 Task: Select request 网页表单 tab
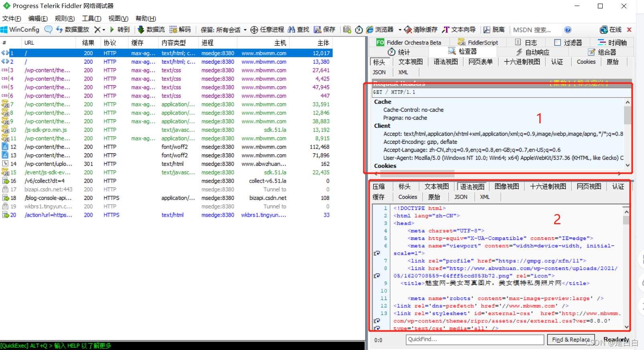click(480, 62)
